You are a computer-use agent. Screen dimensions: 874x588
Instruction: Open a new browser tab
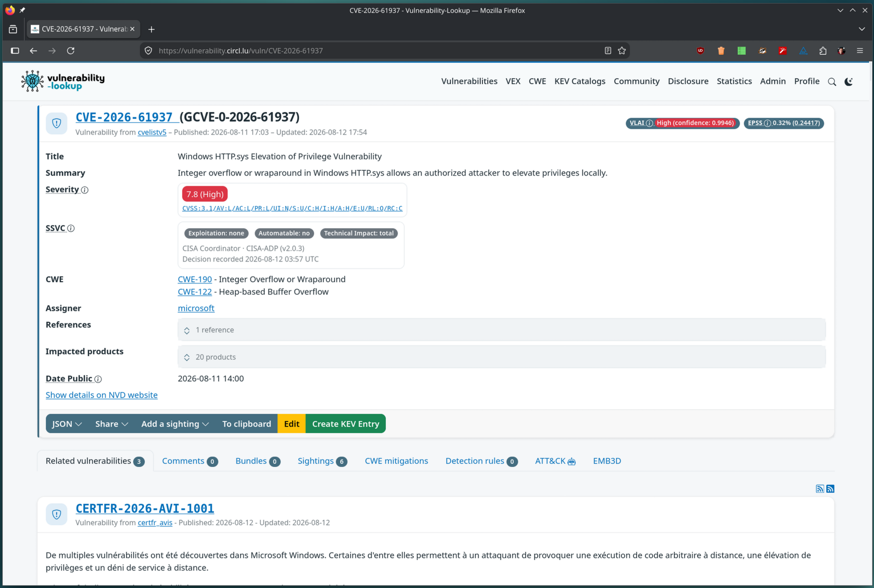tap(151, 29)
